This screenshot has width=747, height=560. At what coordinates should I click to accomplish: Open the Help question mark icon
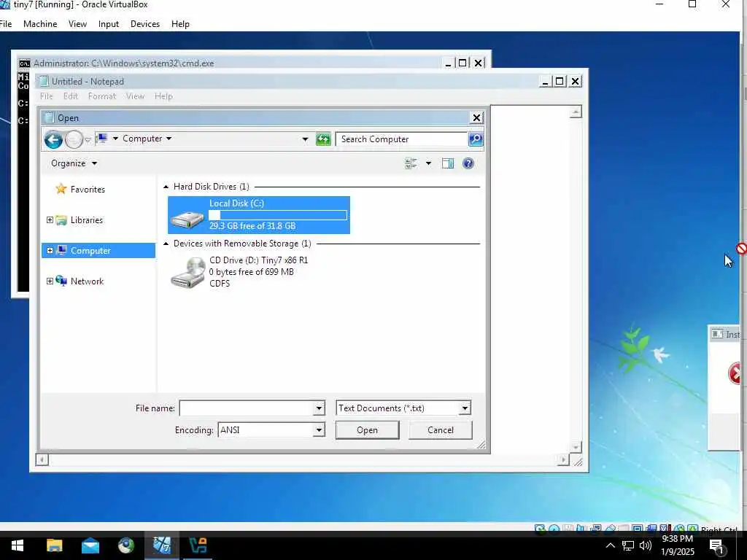468,163
